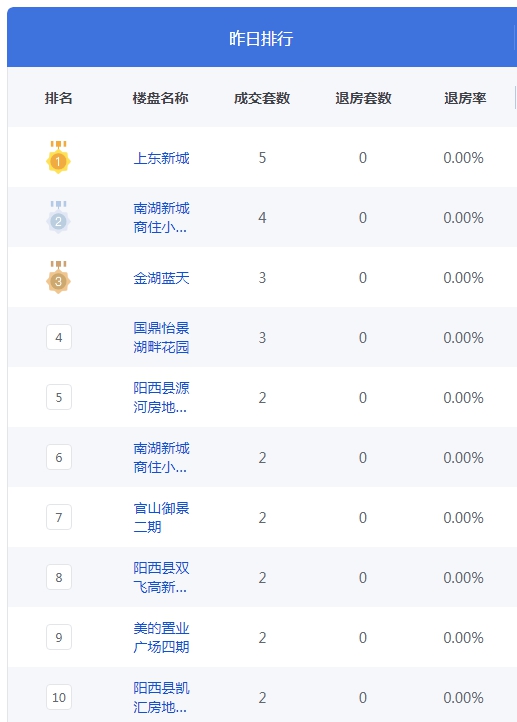Click the 楼盘名称 column header

(161, 98)
